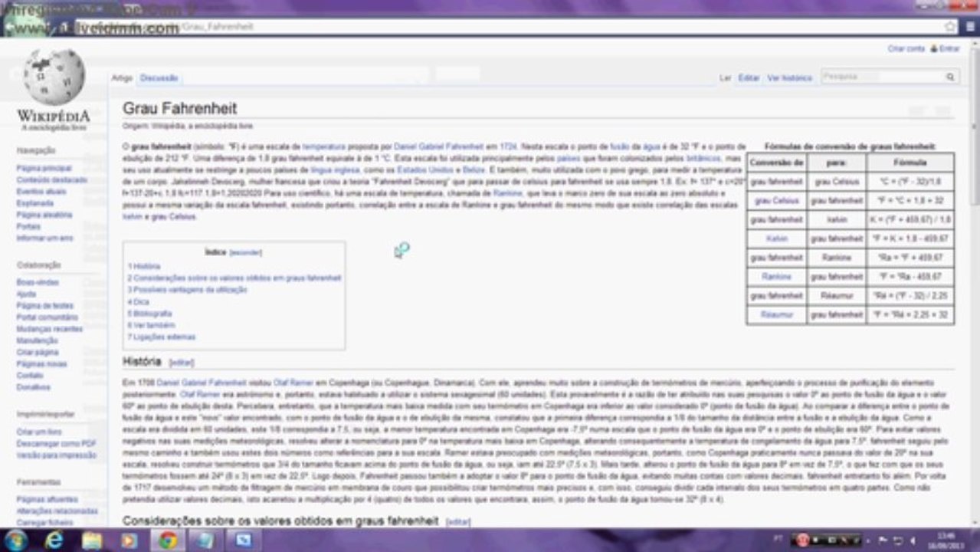Click the red system tray icon

(801, 540)
